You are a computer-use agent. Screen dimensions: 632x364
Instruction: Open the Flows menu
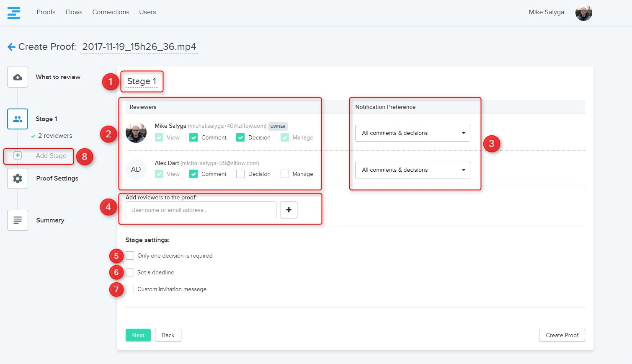(74, 12)
